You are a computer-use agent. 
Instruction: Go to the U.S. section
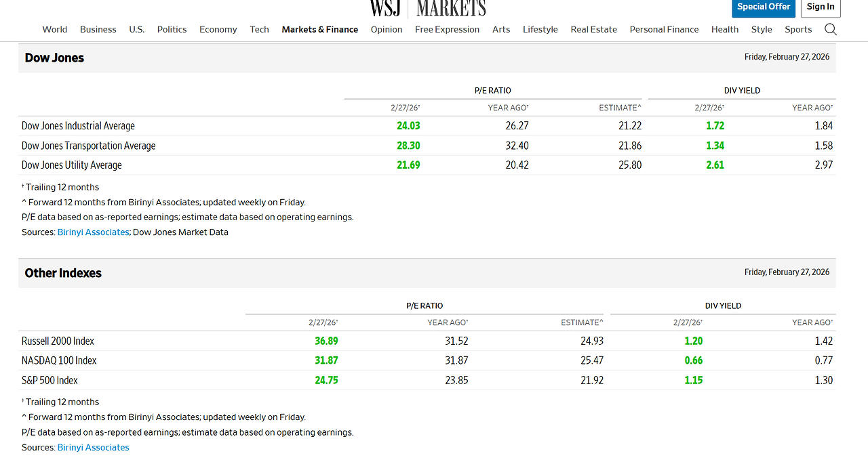tap(137, 29)
